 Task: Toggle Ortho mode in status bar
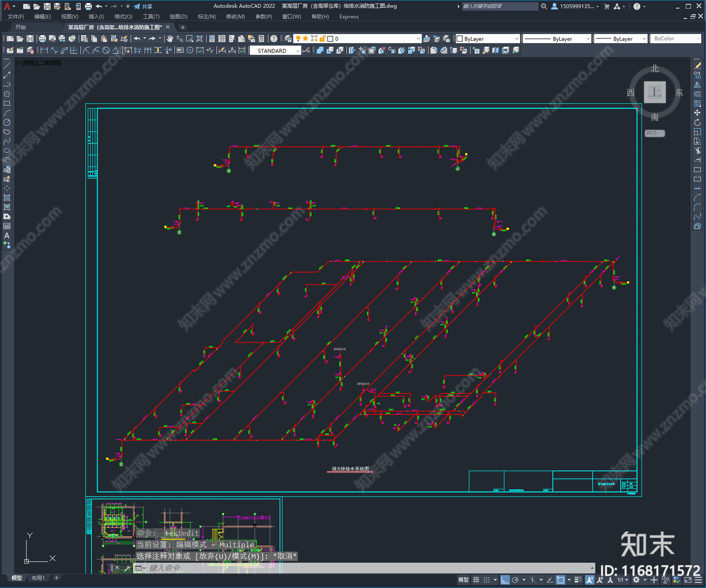505,580
